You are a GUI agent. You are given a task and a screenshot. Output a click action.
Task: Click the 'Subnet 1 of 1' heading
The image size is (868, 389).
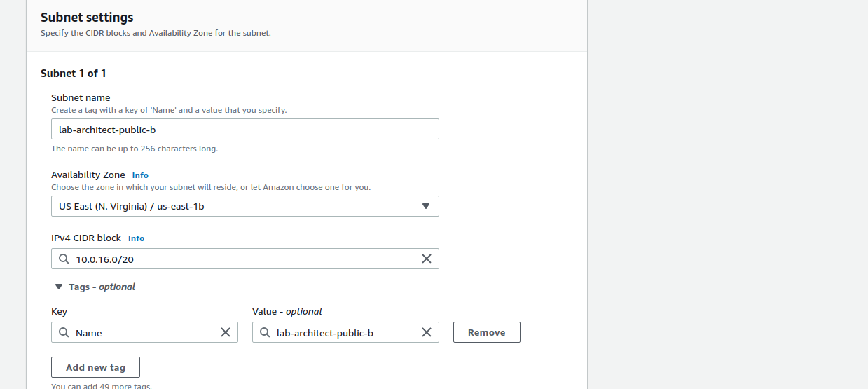click(74, 74)
